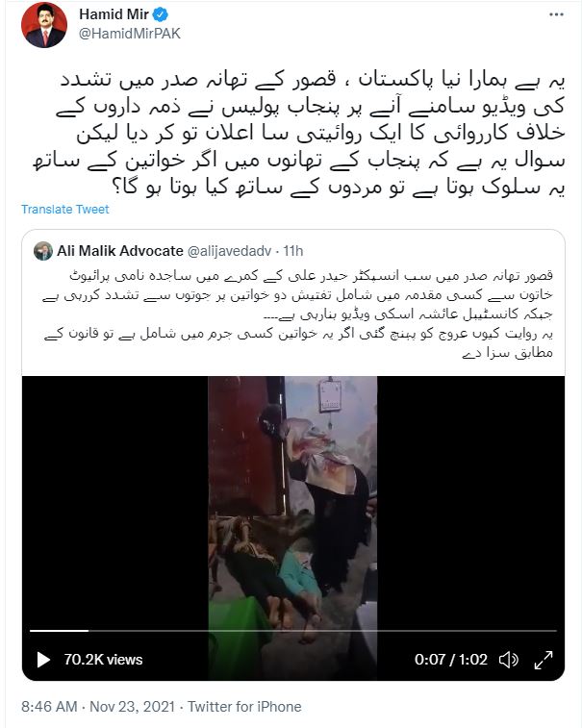
Task: Expand video to fullscreen
Action: pyautogui.click(x=544, y=660)
